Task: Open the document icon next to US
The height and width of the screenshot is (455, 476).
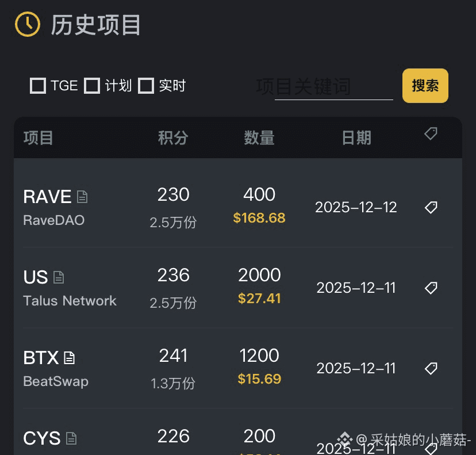Action: click(x=59, y=277)
